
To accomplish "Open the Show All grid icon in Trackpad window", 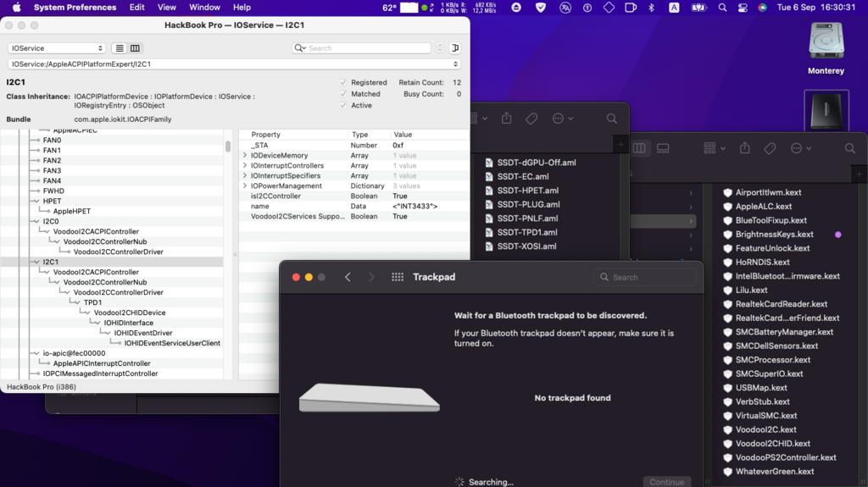I will 398,277.
